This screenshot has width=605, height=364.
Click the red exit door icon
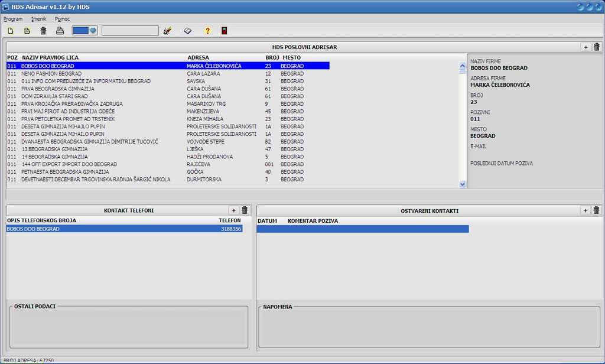(224, 31)
